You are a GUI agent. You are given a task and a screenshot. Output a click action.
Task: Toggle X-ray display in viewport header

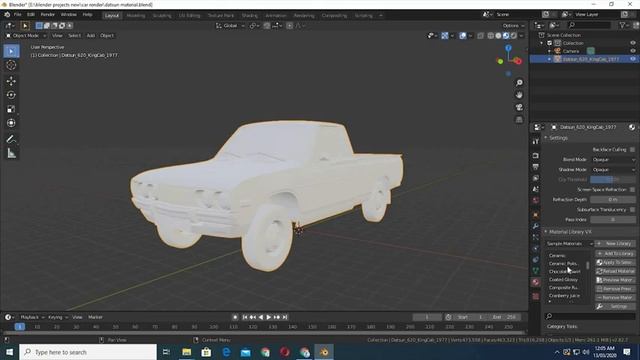click(480, 36)
